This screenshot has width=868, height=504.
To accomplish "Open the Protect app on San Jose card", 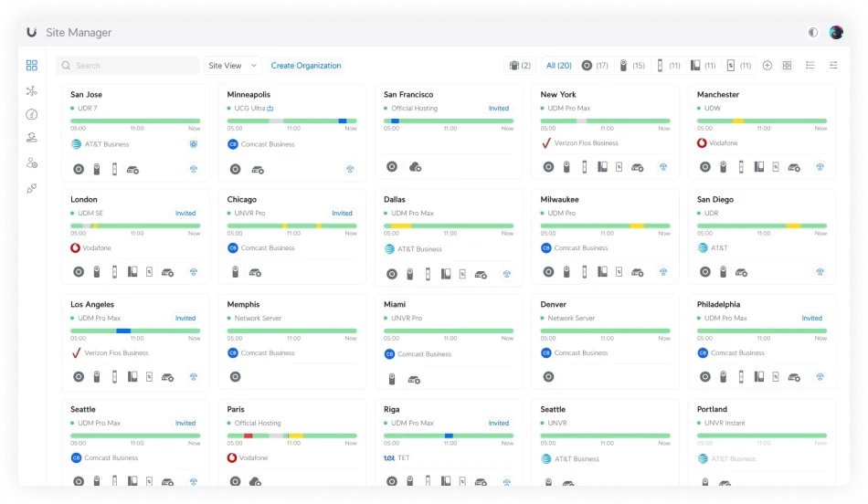I will [97, 169].
